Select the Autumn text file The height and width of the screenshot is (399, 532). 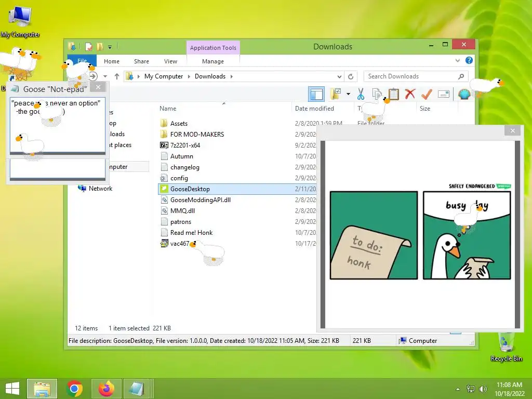(x=181, y=156)
